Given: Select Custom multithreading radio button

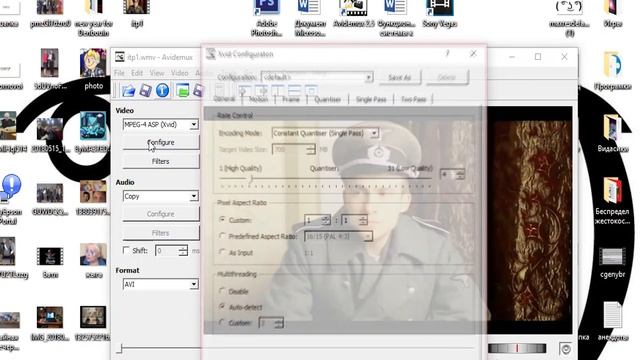Looking at the screenshot, I should (222, 322).
